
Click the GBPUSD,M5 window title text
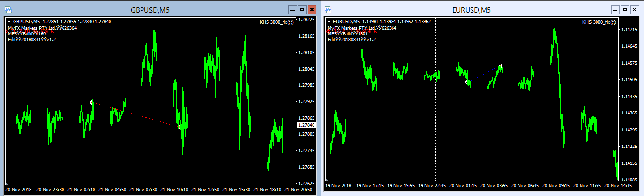click(150, 9)
